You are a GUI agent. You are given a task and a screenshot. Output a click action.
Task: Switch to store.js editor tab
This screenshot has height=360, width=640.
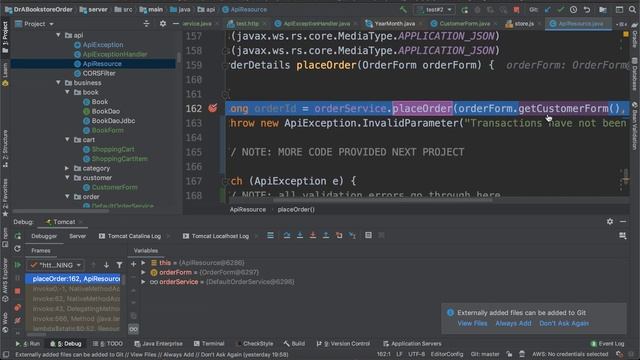(524, 24)
